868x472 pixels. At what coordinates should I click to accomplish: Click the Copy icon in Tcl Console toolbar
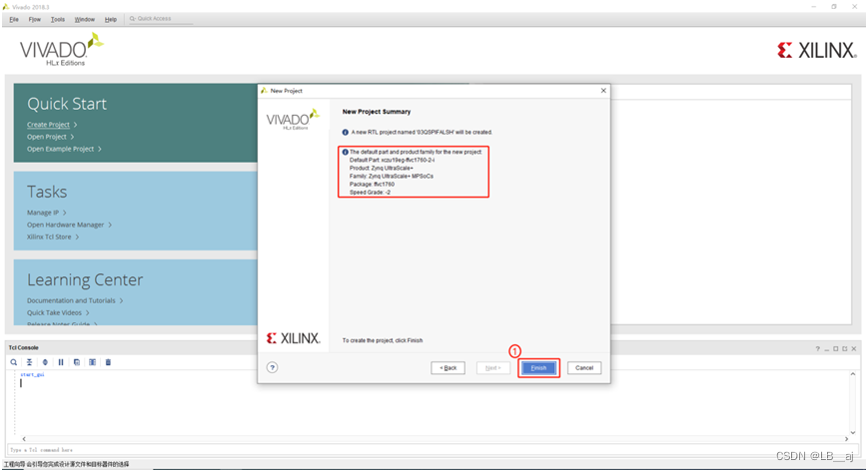click(x=76, y=362)
